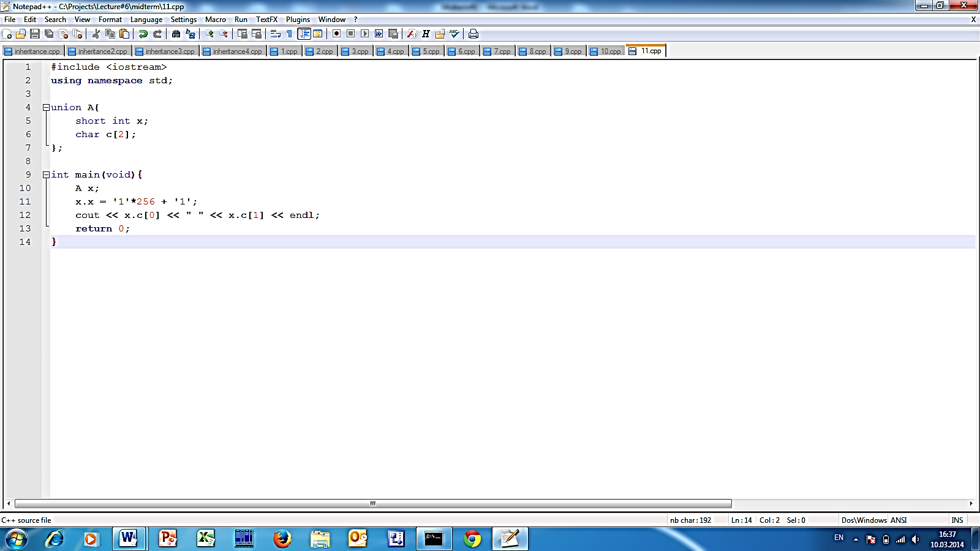980x551 pixels.
Task: Close all documents via toolbar
Action: point(77,34)
